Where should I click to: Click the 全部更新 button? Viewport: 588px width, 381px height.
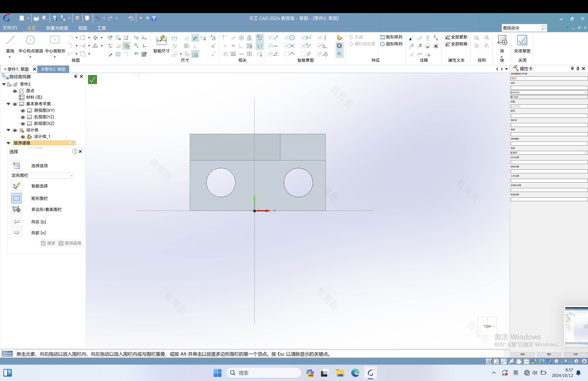pyautogui.click(x=456, y=37)
